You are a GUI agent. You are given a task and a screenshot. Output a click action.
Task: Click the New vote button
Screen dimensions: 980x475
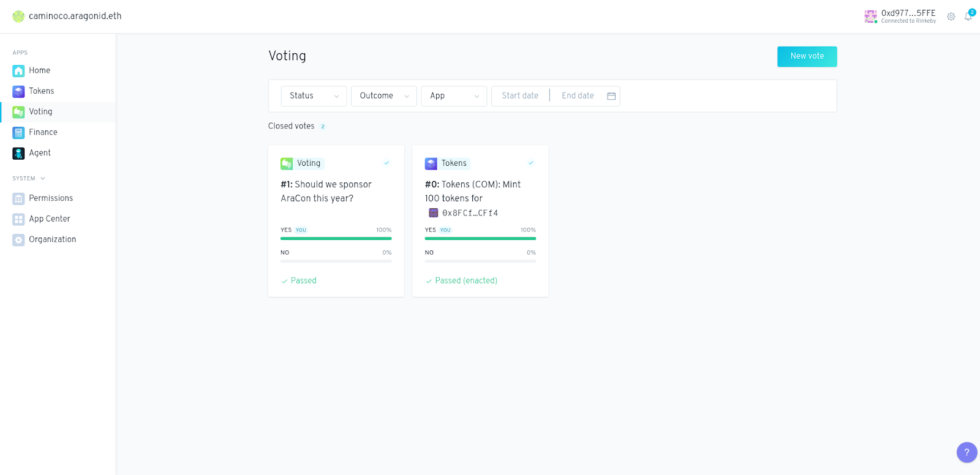807,56
